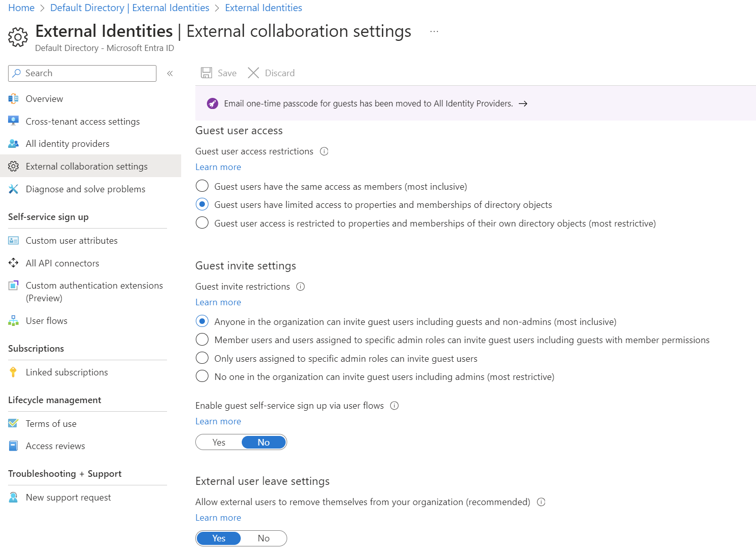Viewport: 756px width, 555px height.
Task: Click the New support request person icon
Action: [x=14, y=497]
